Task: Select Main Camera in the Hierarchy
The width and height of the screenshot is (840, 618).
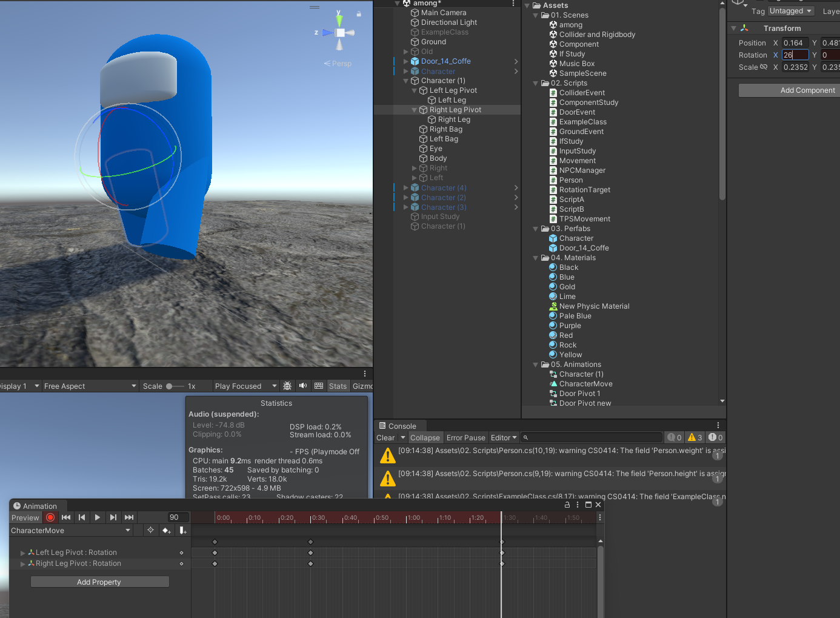Action: [444, 13]
